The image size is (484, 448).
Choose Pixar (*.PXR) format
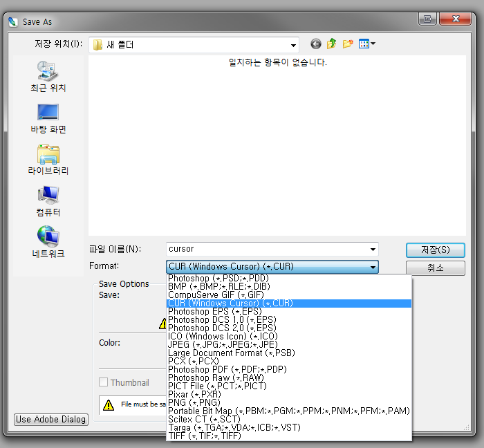[289, 395]
